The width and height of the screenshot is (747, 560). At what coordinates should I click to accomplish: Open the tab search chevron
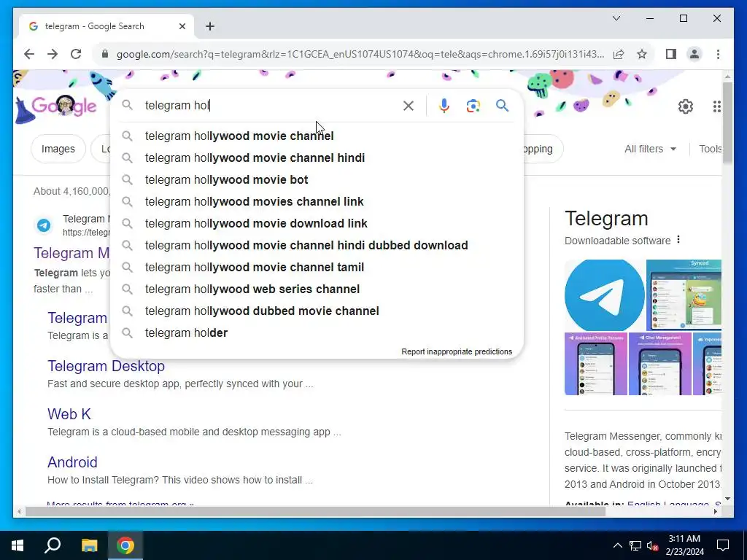click(616, 18)
